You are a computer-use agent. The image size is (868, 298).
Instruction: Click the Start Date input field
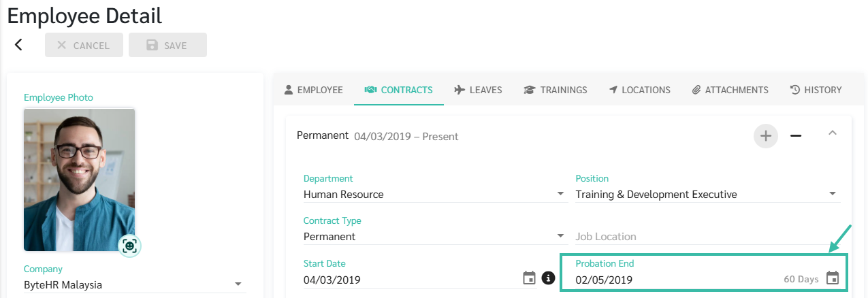point(411,280)
